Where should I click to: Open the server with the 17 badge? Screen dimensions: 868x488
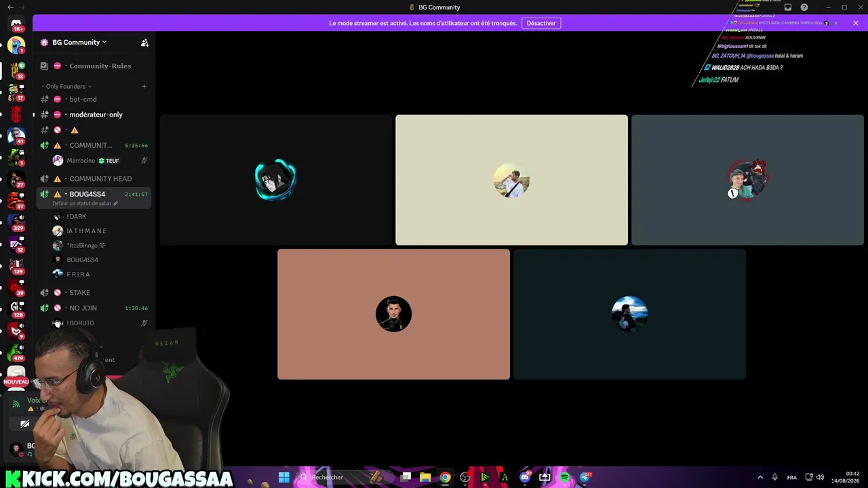16,92
